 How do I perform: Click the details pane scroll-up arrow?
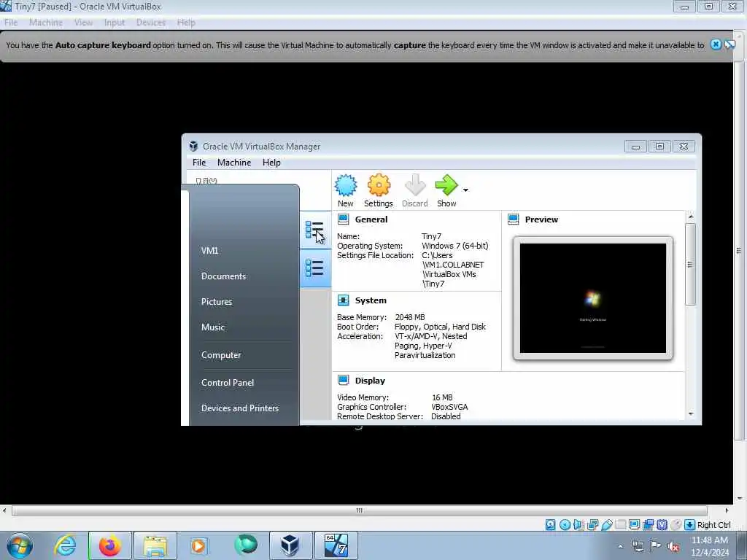(x=691, y=217)
